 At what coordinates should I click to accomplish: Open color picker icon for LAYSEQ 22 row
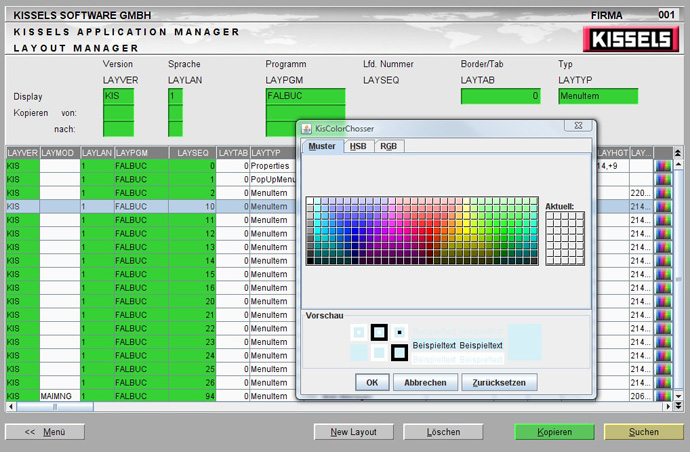click(x=663, y=329)
